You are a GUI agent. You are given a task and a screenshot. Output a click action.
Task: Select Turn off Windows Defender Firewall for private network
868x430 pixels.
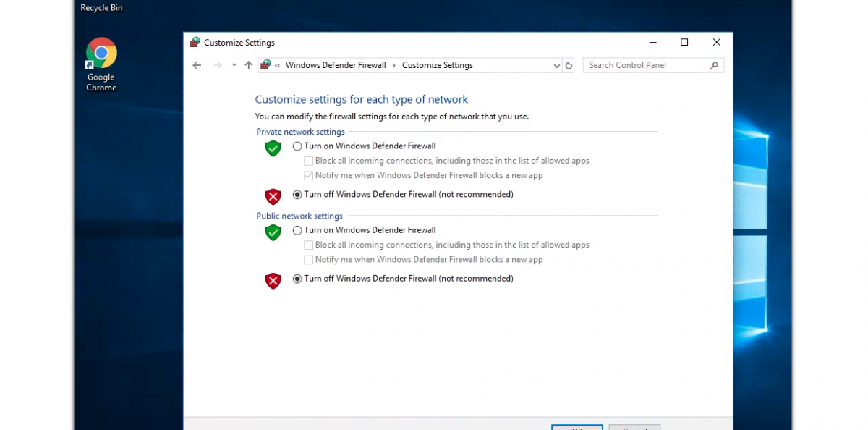[x=297, y=195]
